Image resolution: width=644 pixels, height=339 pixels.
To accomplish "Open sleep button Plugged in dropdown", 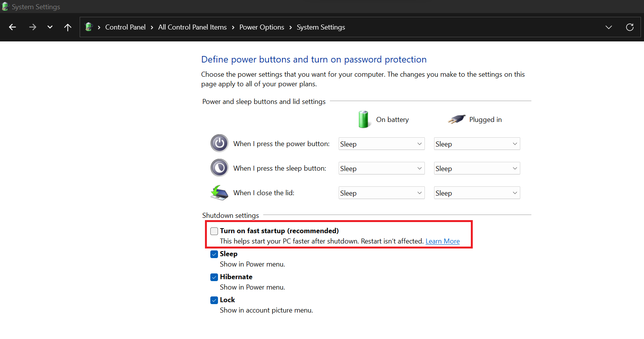I will tap(477, 168).
